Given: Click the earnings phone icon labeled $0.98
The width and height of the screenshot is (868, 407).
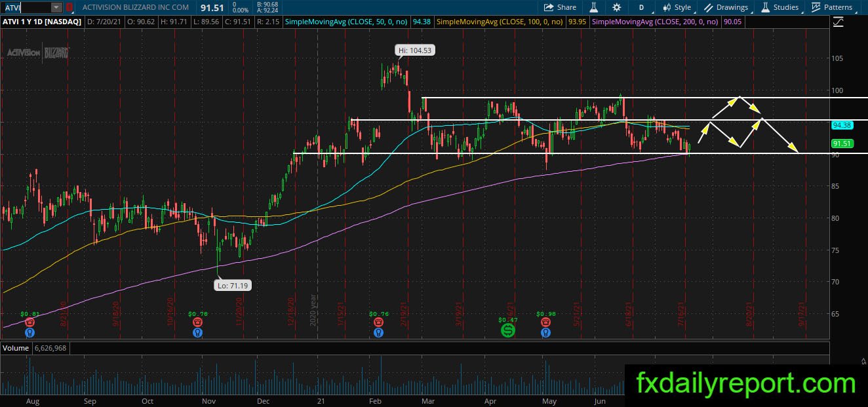Looking at the screenshot, I should point(545,322).
